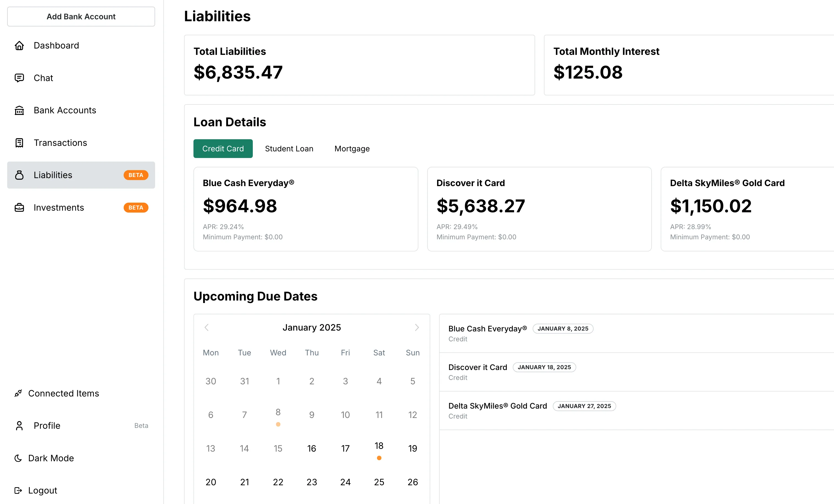834x504 pixels.
Task: Click the January 2025 calendar heading
Action: [311, 328]
